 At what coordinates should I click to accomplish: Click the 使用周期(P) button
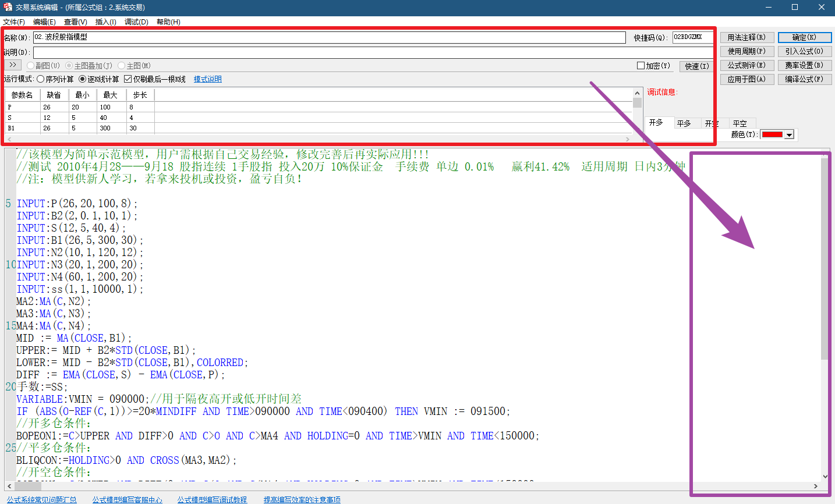[747, 51]
